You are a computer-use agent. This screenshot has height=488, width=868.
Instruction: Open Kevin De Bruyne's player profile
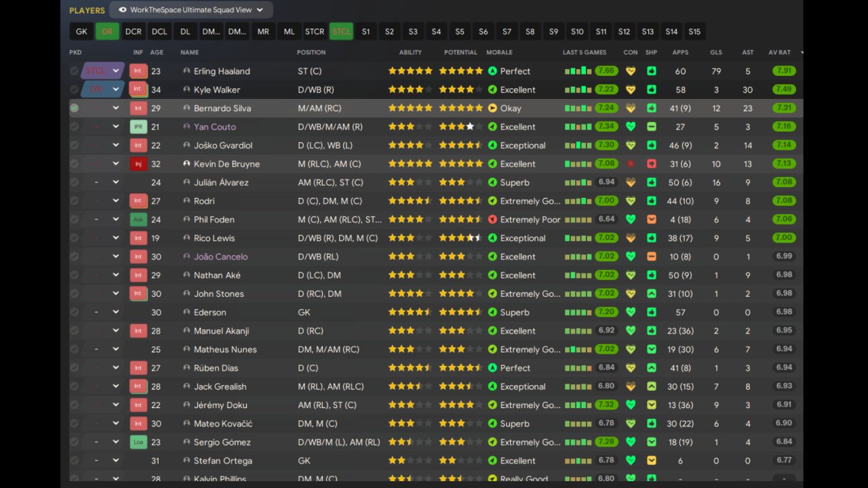point(226,164)
